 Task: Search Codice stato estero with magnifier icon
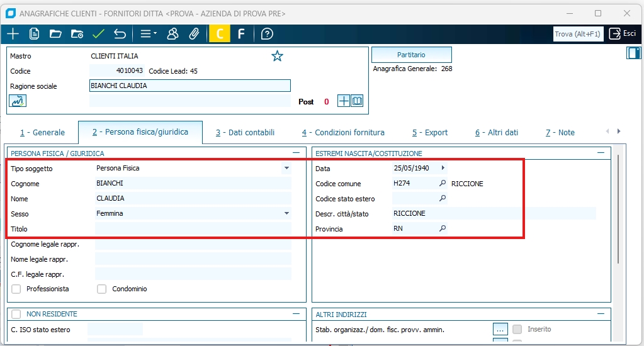(443, 198)
